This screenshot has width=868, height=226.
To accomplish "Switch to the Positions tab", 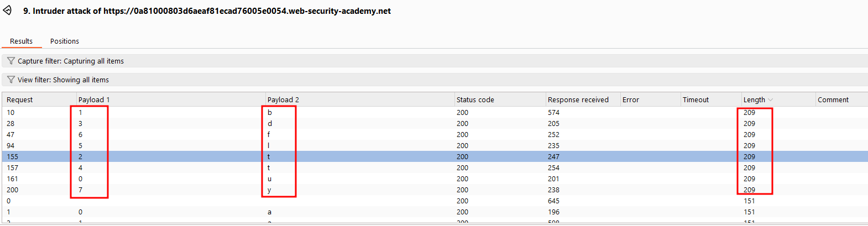I will (x=65, y=41).
